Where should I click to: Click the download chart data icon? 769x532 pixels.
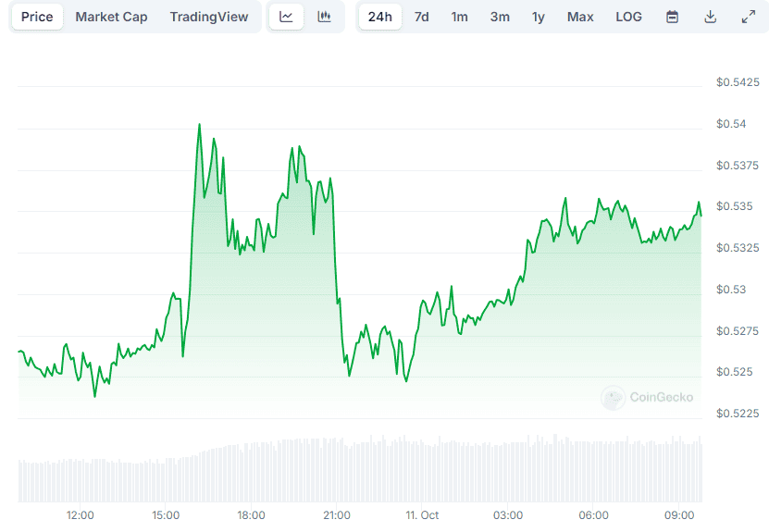tap(711, 17)
